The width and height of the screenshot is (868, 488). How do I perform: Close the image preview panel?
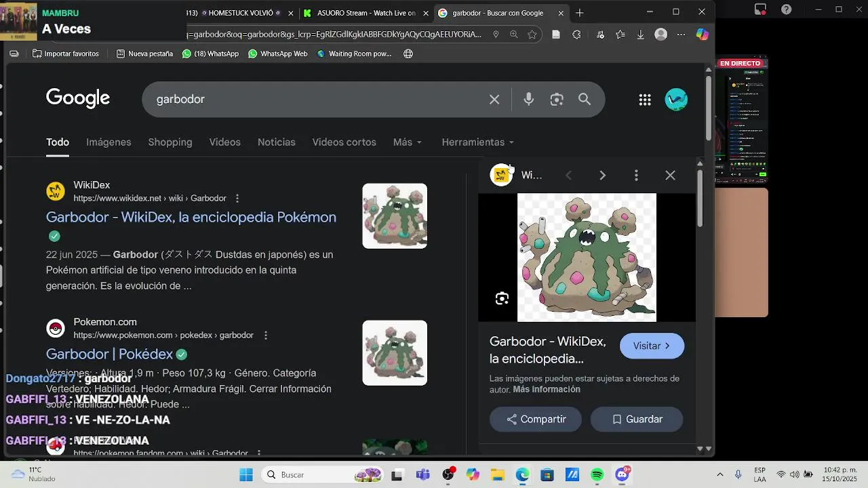(670, 176)
